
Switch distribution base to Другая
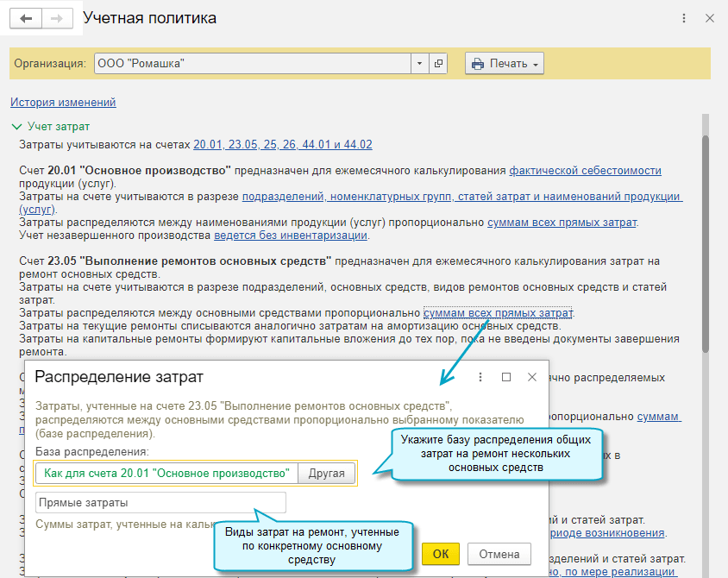(327, 473)
